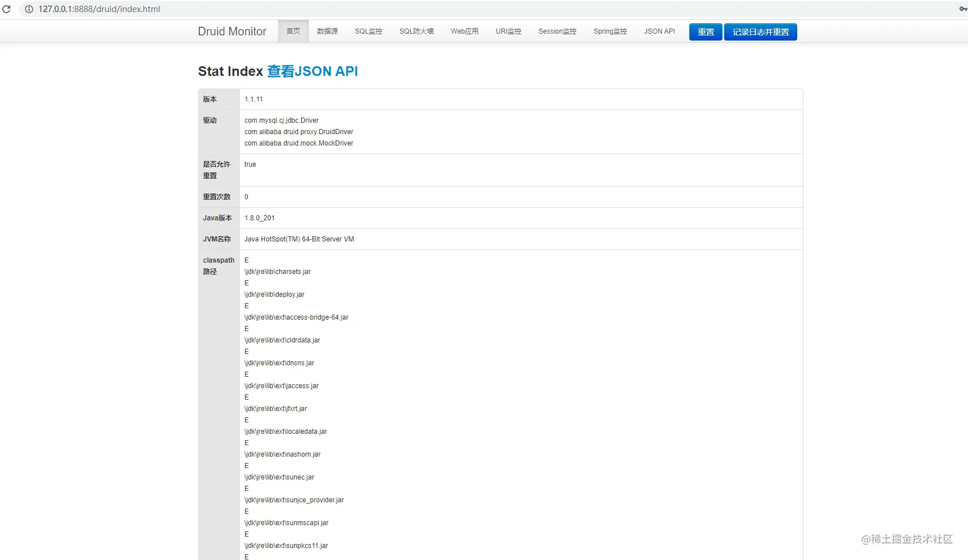968x560 pixels.
Task: Select the sunjce_provider.jar classpath entry
Action: tap(294, 500)
